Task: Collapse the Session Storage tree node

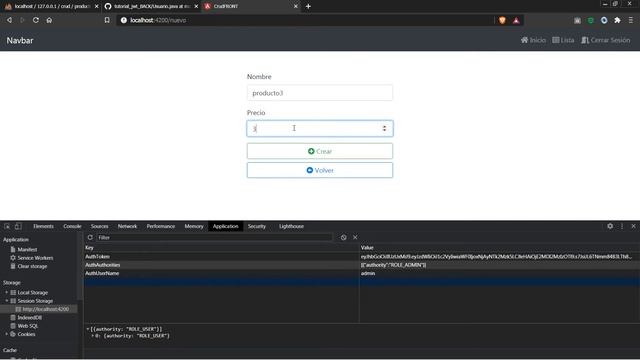Action: [7, 301]
